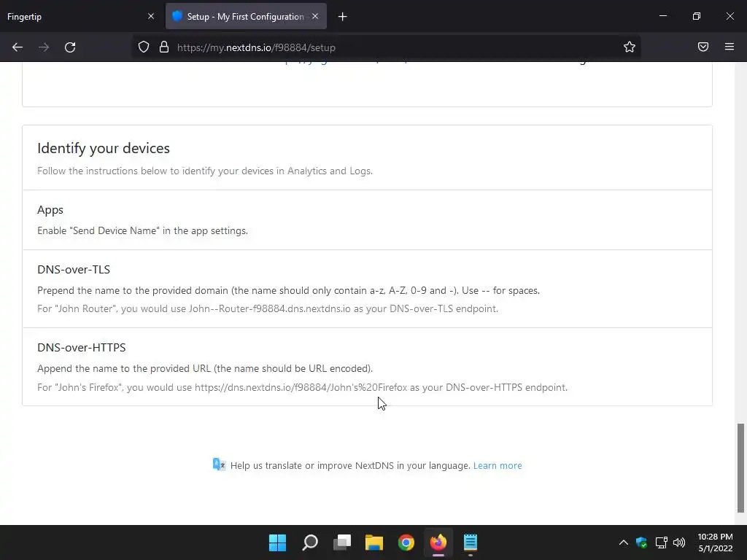
Task: Minimize the Firefox window
Action: click(662, 16)
